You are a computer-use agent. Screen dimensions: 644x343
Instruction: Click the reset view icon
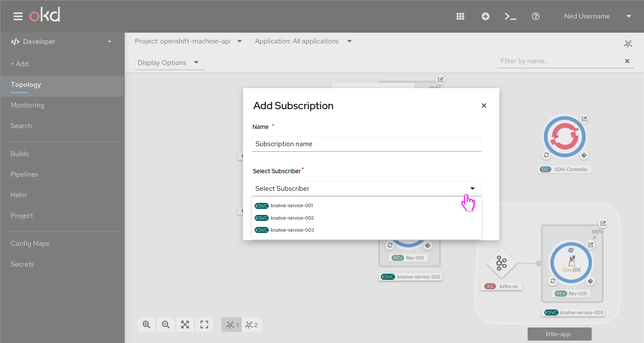[x=204, y=325]
